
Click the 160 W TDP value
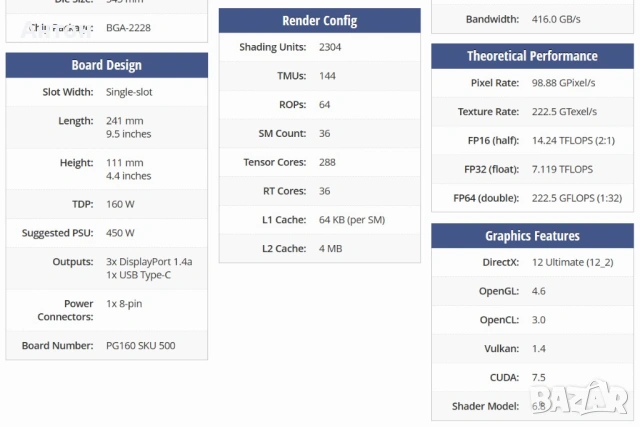point(120,204)
